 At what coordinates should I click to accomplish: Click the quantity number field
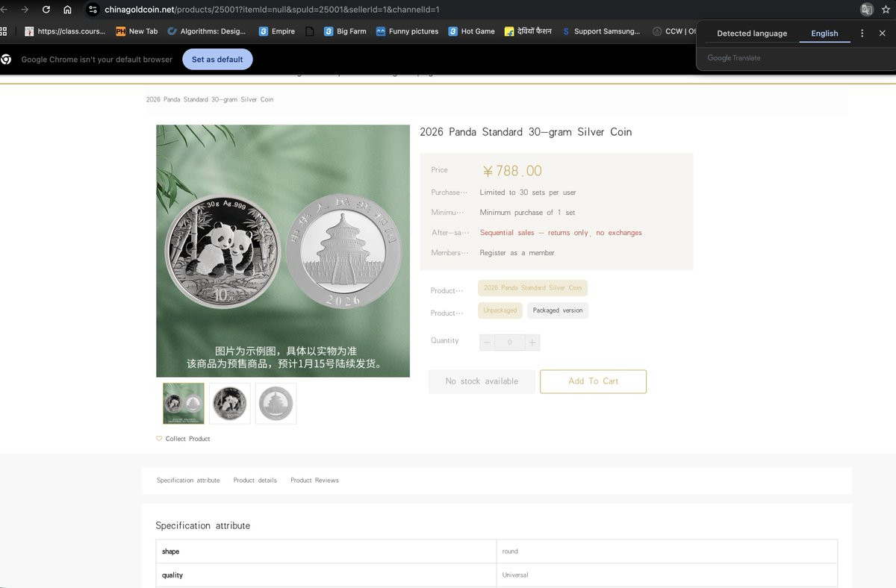(x=510, y=343)
